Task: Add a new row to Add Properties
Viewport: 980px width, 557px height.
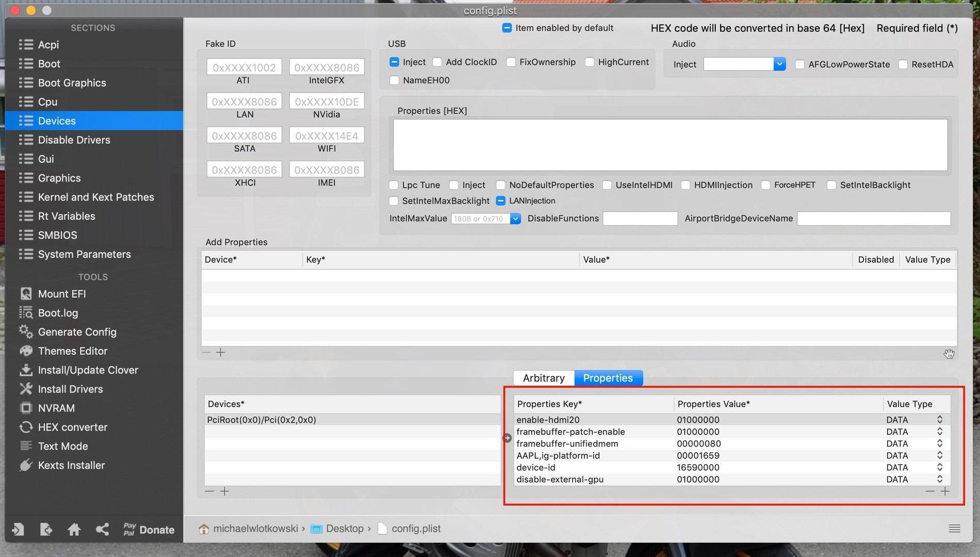Action: pyautogui.click(x=221, y=353)
